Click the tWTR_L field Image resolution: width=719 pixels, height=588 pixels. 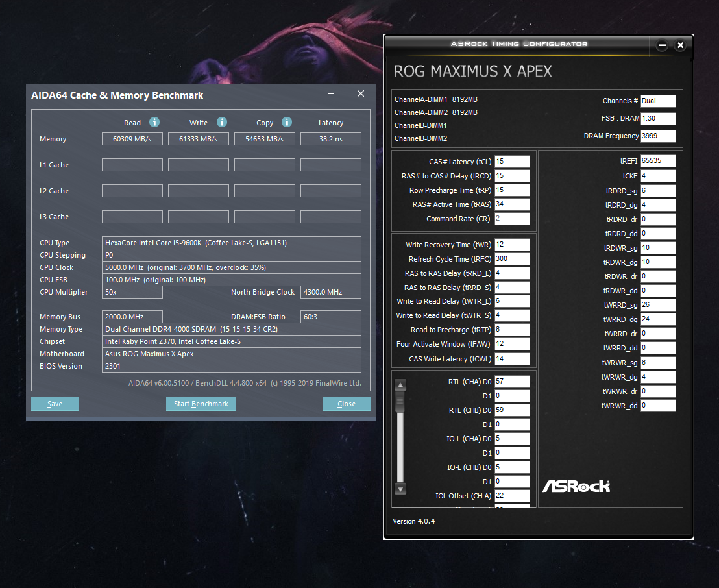pyautogui.click(x=512, y=301)
